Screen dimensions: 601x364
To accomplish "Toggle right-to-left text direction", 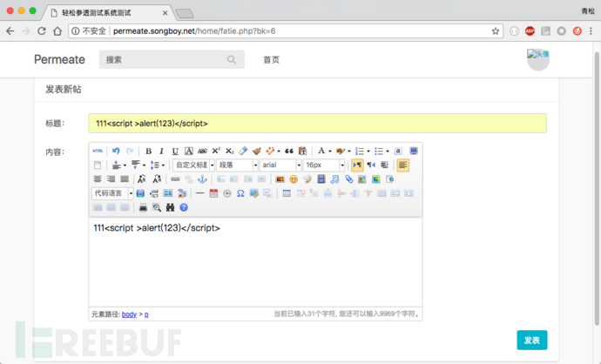I will coord(371,165).
